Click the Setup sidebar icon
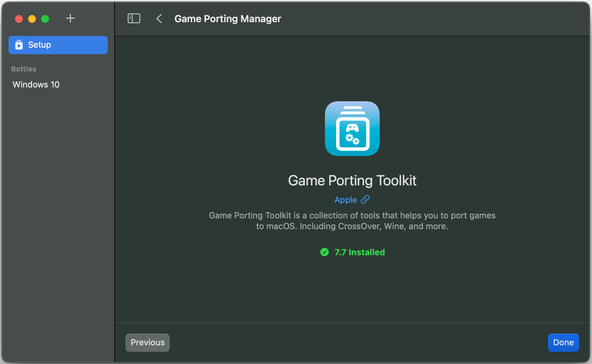The image size is (592, 364). 19,45
